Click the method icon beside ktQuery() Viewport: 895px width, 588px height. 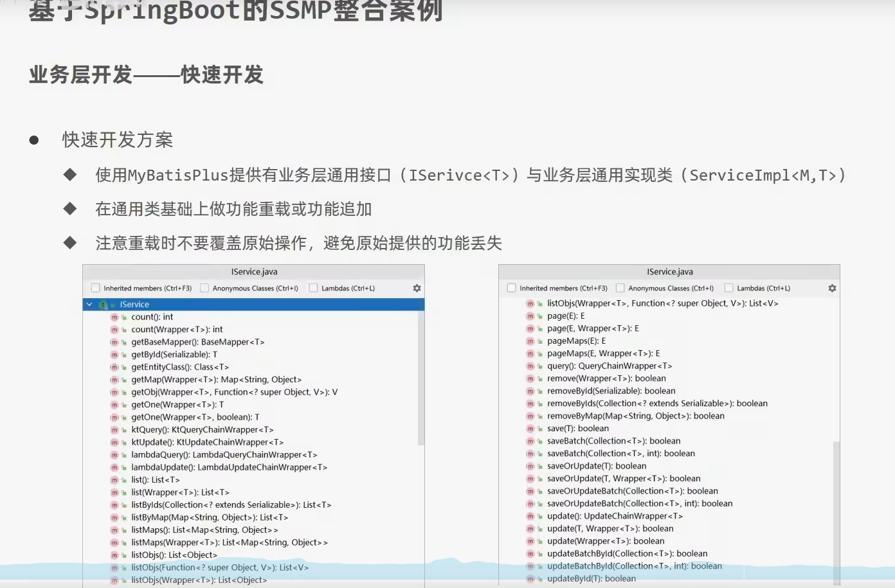tap(114, 430)
